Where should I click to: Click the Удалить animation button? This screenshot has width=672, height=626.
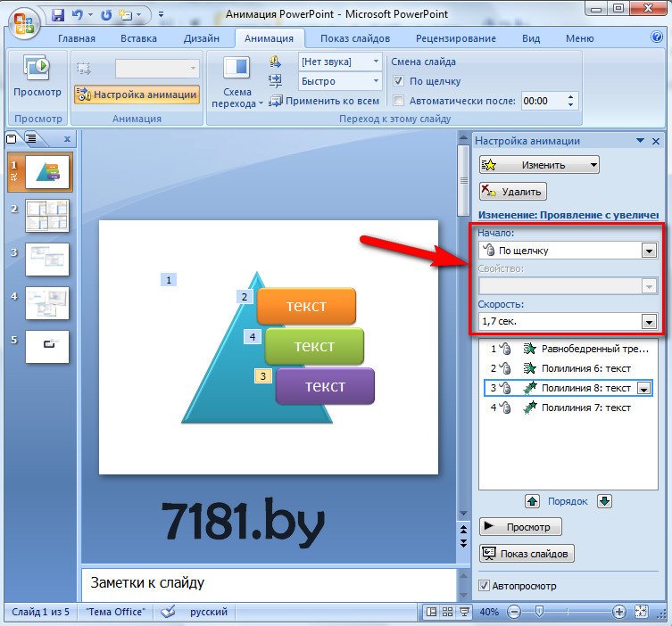coord(512,192)
